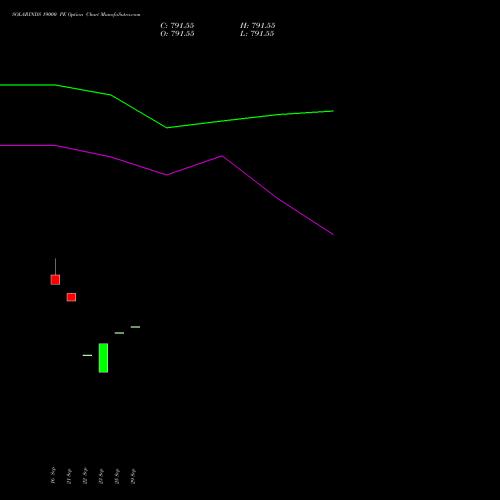Click the first date label on the axis
This screenshot has width=500, height=500.
pyautogui.click(x=53, y=475)
